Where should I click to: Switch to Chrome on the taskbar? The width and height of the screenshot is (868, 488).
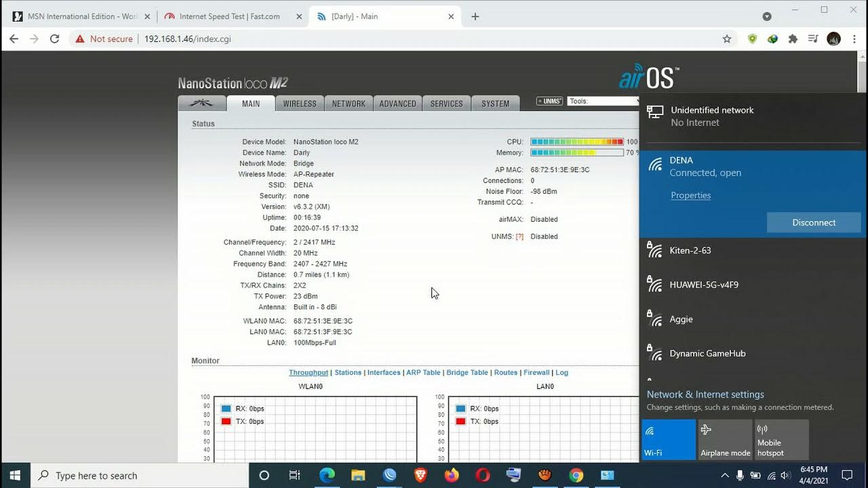pyautogui.click(x=576, y=475)
